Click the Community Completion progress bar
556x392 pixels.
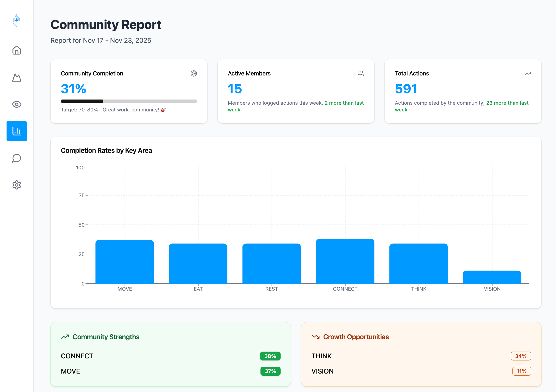(x=129, y=101)
